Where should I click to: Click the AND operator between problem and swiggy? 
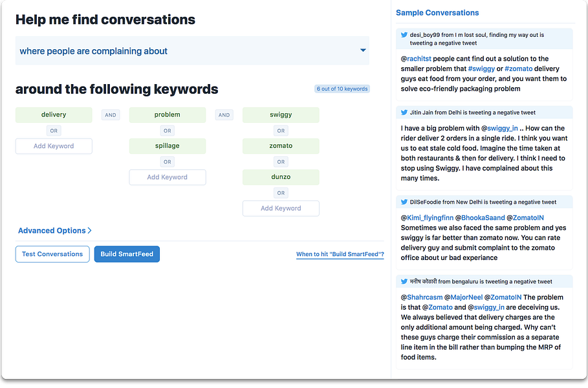pos(224,115)
